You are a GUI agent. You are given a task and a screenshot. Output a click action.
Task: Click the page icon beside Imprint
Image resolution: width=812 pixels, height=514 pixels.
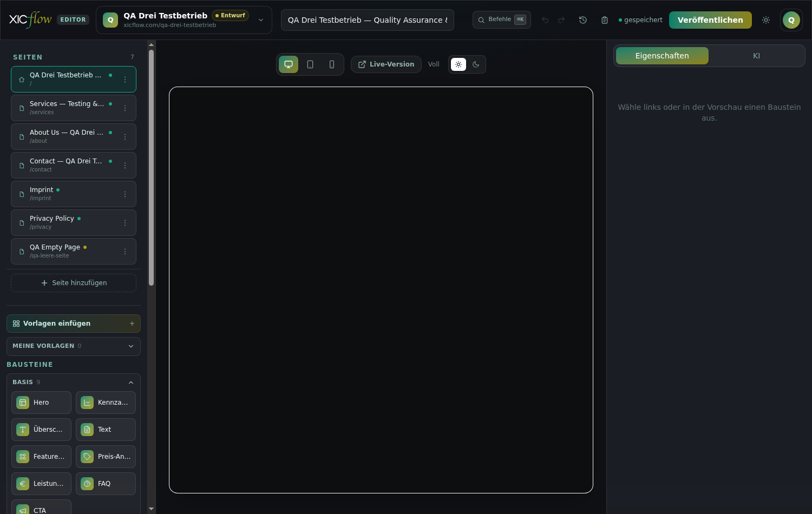coord(22,194)
